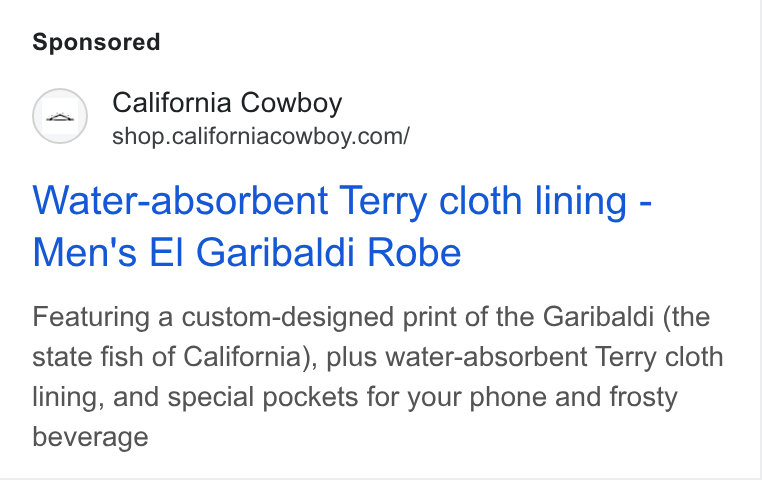This screenshot has width=762, height=480.
Task: Click the word frosty in the description
Action: (643, 397)
